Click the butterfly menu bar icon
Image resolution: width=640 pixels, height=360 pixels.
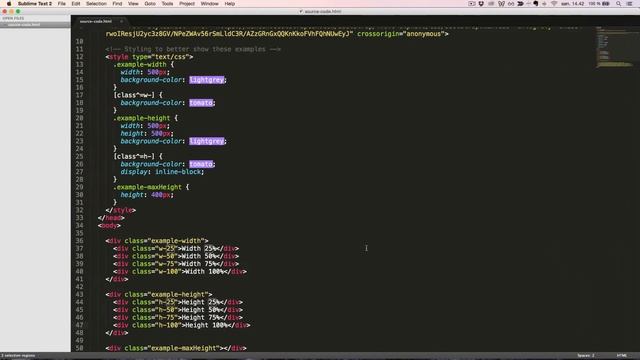501,4
